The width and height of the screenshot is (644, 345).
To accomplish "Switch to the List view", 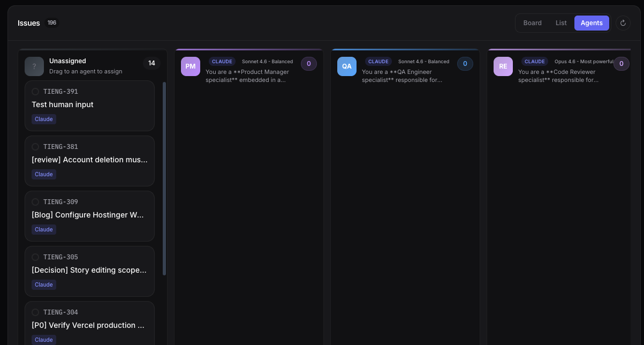I will pos(561,23).
